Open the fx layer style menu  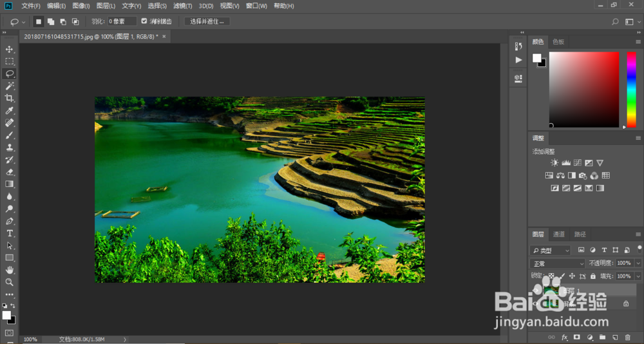[564, 337]
